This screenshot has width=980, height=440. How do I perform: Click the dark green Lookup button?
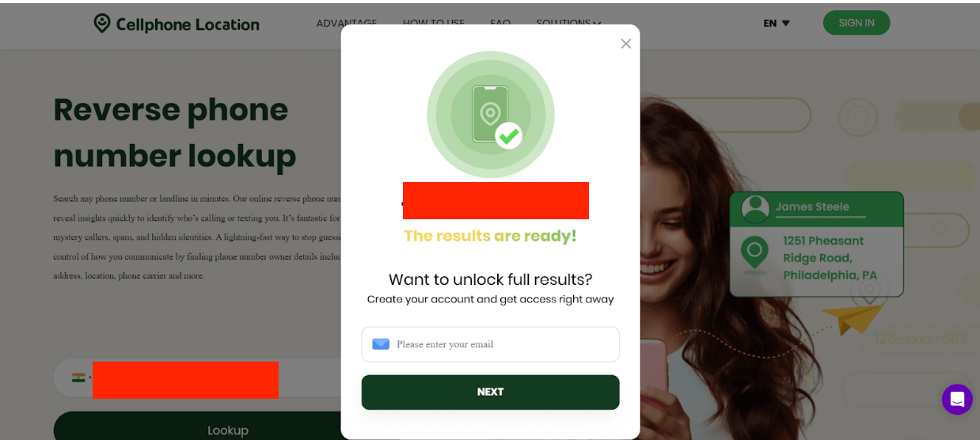pyautogui.click(x=228, y=427)
